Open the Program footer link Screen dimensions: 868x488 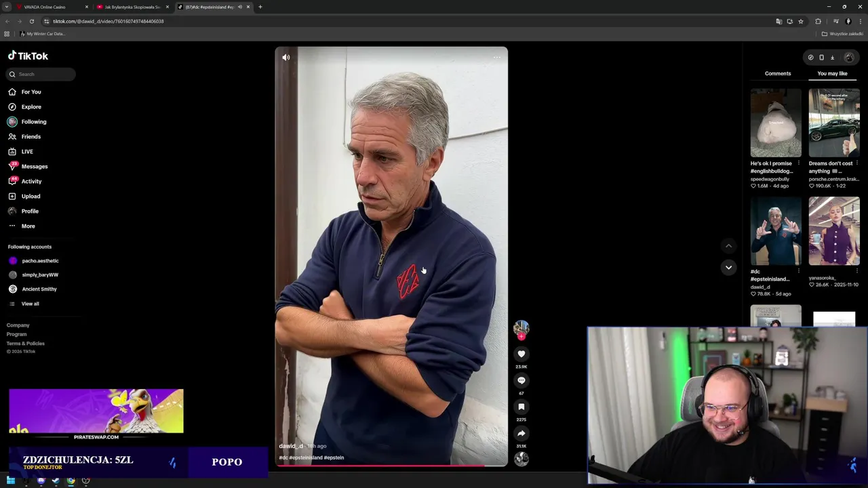tap(17, 334)
